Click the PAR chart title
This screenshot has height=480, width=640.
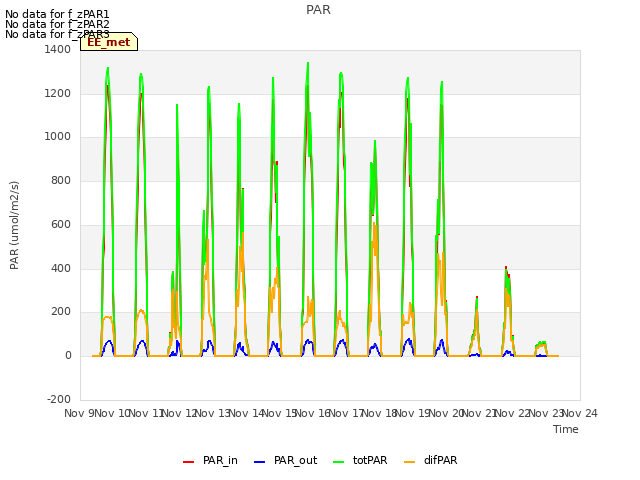[318, 10]
